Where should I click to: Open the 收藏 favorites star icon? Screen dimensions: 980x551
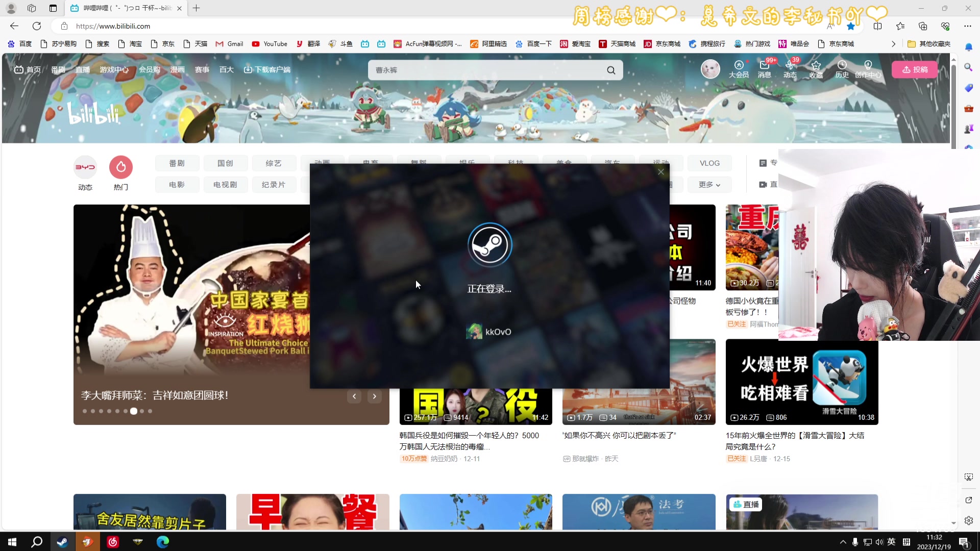(816, 69)
